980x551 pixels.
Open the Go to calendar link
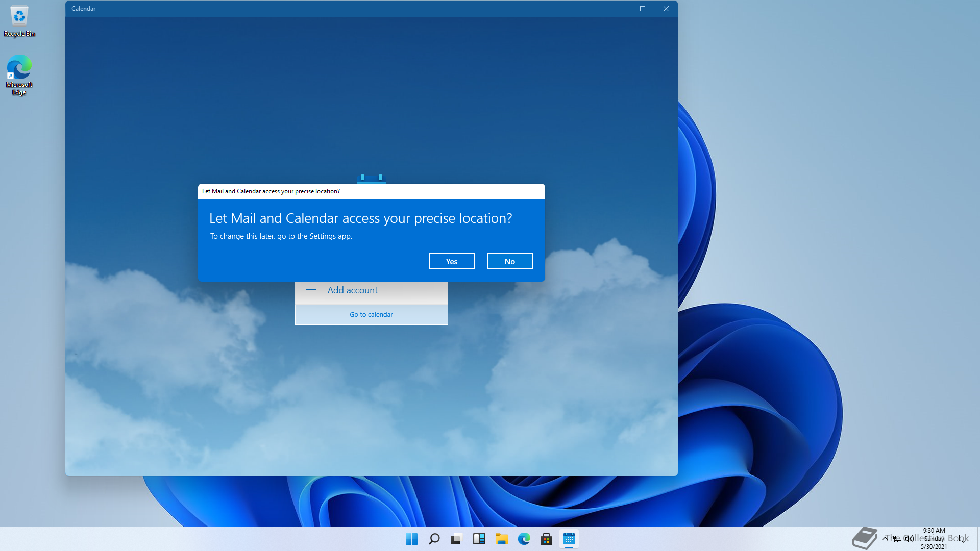[371, 315]
